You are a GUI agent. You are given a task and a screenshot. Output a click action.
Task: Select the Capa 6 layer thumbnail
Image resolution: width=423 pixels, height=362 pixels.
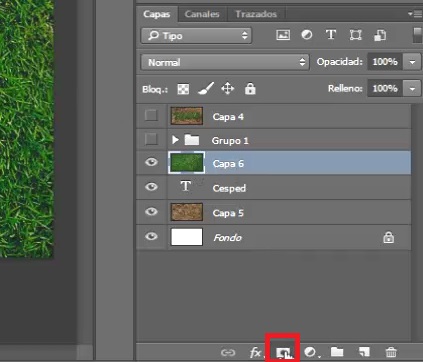coord(187,163)
